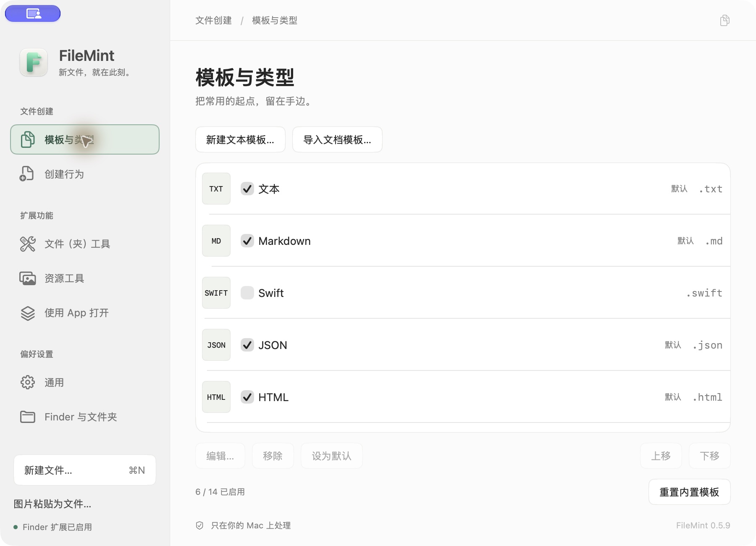Uncheck the Markdown template checkbox
The image size is (756, 546).
(x=247, y=241)
